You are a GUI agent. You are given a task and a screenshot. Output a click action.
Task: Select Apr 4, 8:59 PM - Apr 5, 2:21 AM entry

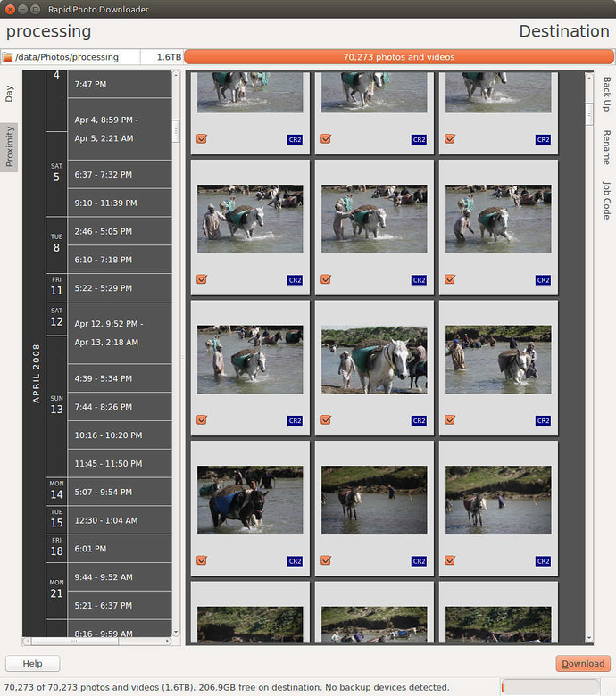coord(120,129)
